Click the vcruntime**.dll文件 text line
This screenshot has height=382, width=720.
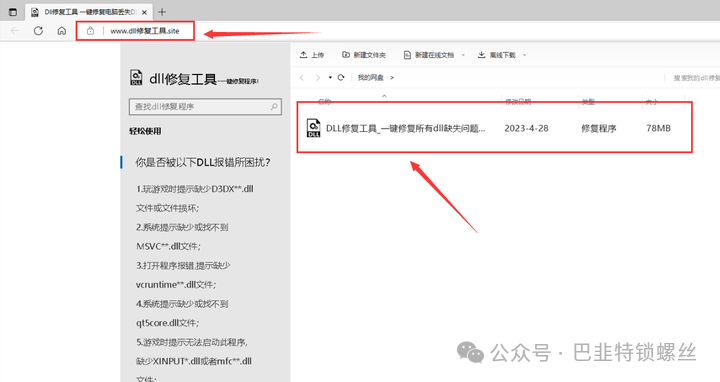pos(176,285)
